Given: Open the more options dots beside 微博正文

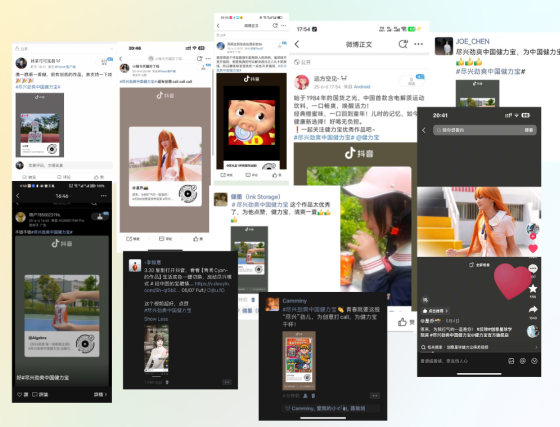Looking at the screenshot, I should [x=418, y=44].
